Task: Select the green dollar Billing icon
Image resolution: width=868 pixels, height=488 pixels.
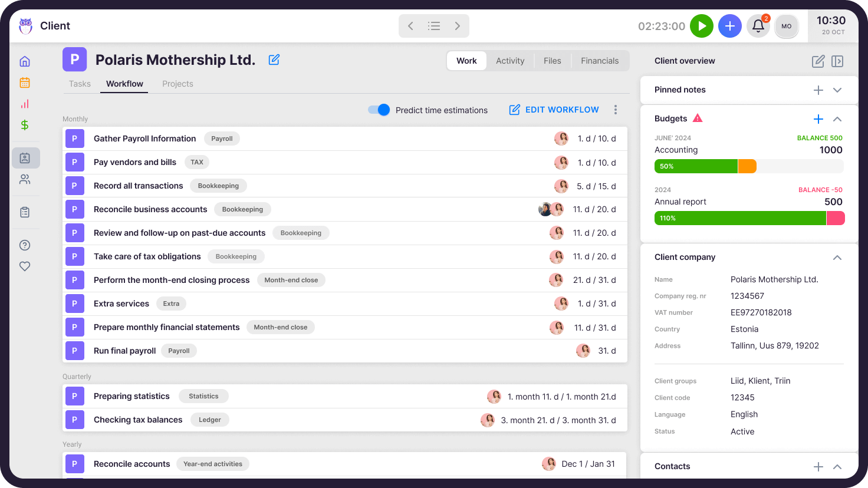Action: [25, 125]
